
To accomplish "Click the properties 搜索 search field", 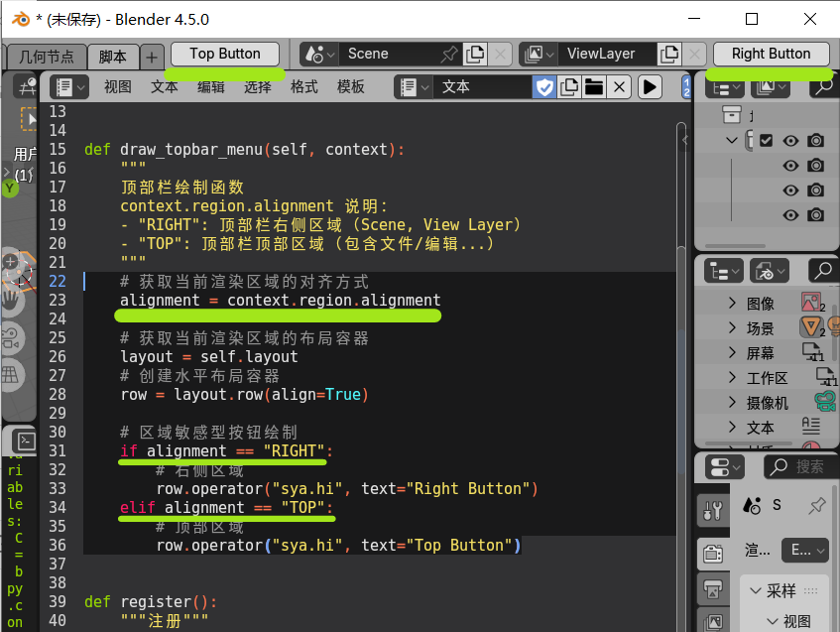I will [800, 467].
